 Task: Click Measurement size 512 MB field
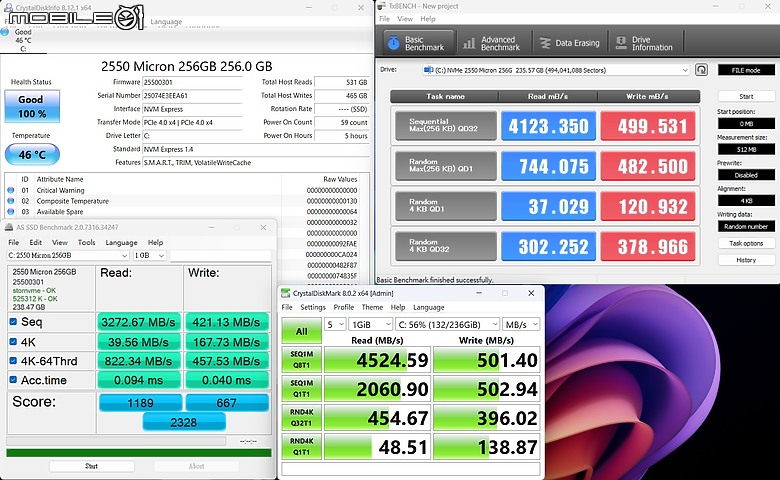click(x=746, y=149)
